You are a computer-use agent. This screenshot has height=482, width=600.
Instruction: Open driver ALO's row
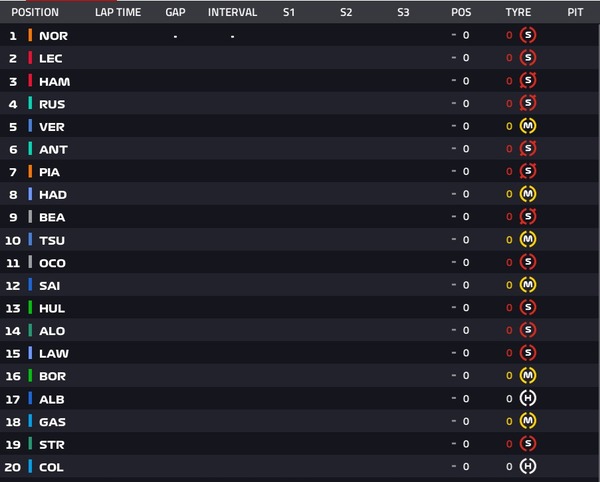[52, 330]
